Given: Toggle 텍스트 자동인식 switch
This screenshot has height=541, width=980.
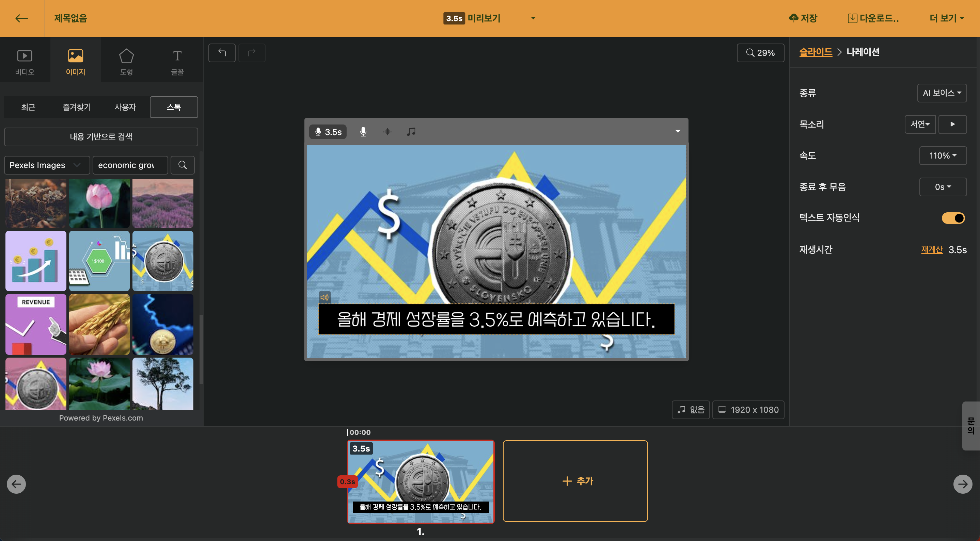Looking at the screenshot, I should [x=953, y=218].
